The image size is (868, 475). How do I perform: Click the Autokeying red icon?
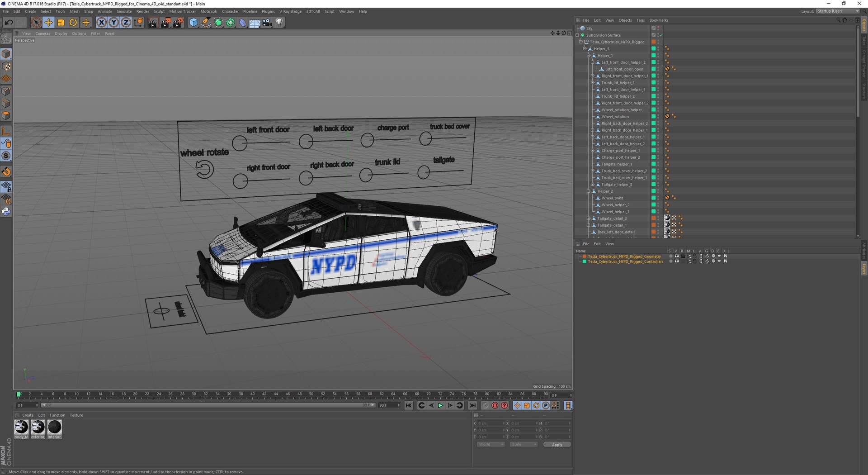(495, 405)
